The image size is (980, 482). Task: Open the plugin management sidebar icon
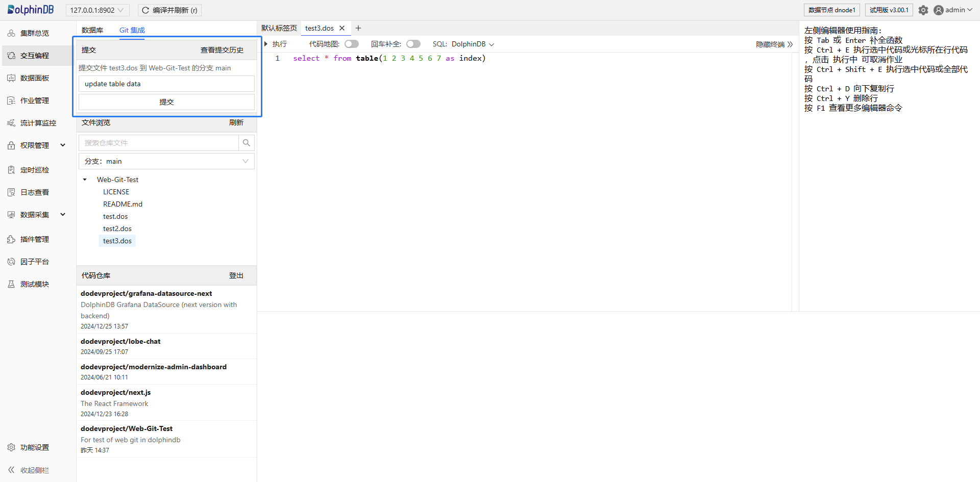coord(11,239)
